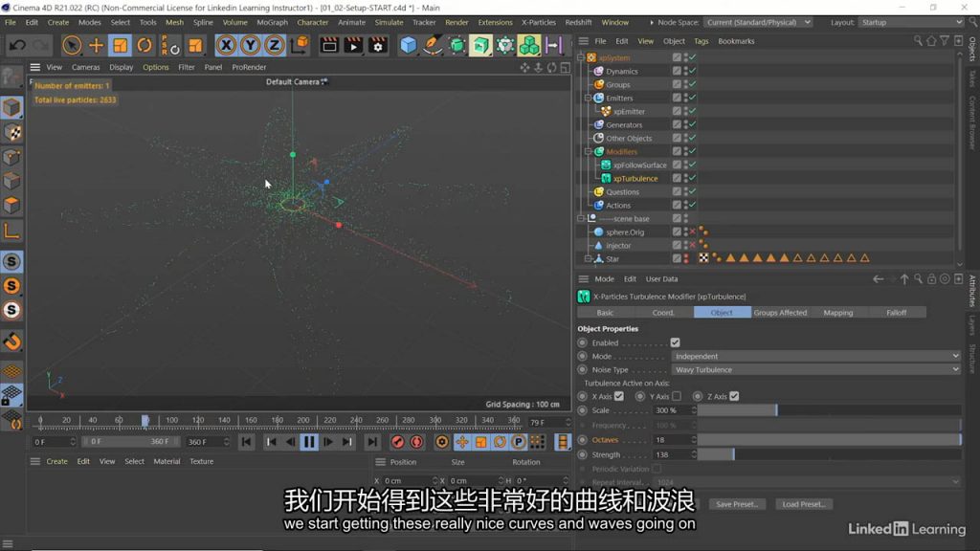
Task: Select the Scale tool
Action: pos(120,46)
